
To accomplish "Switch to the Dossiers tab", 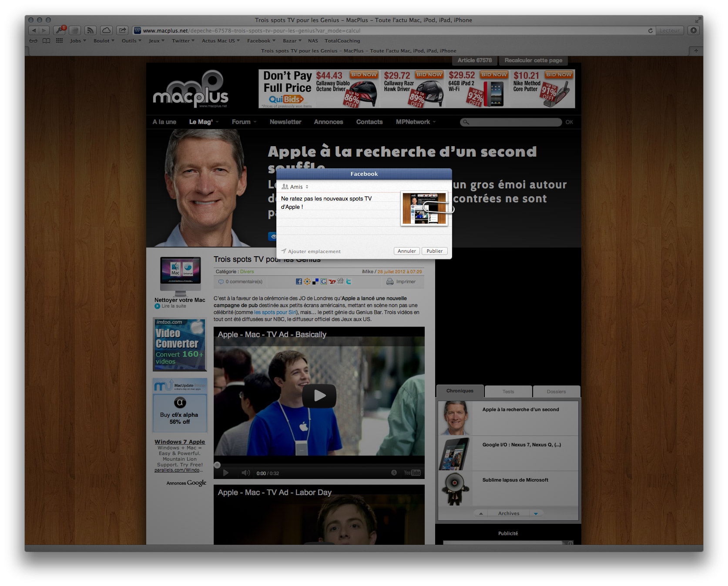I will [557, 392].
